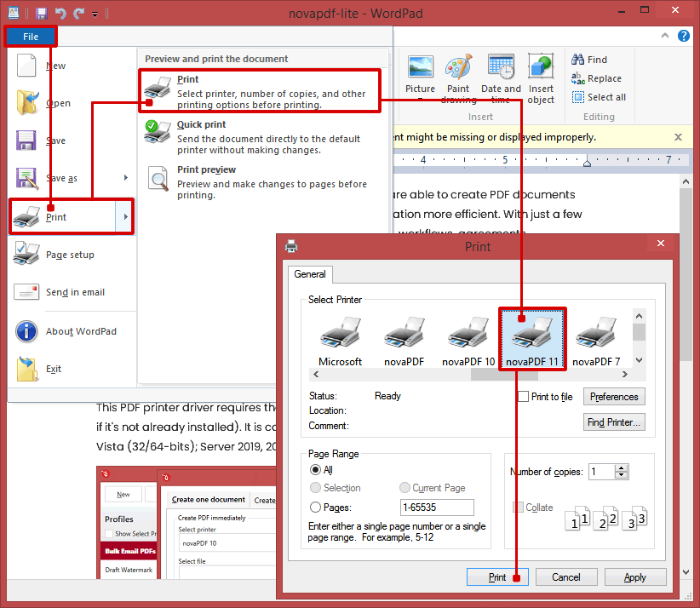The height and width of the screenshot is (608, 700).
Task: Open the File menu
Action: click(31, 36)
